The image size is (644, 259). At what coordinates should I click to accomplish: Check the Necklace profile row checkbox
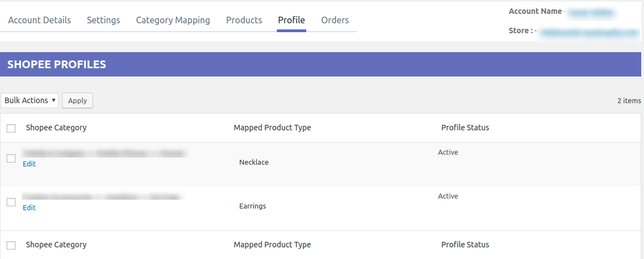tap(11, 158)
